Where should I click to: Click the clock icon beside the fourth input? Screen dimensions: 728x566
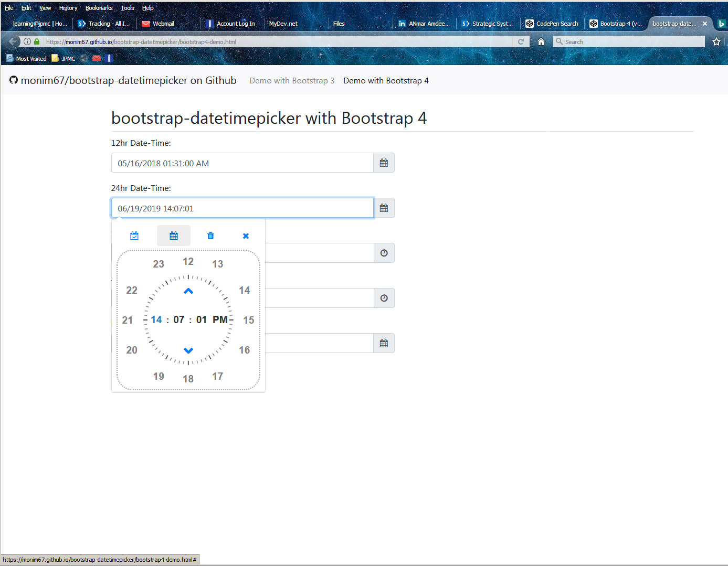point(384,297)
